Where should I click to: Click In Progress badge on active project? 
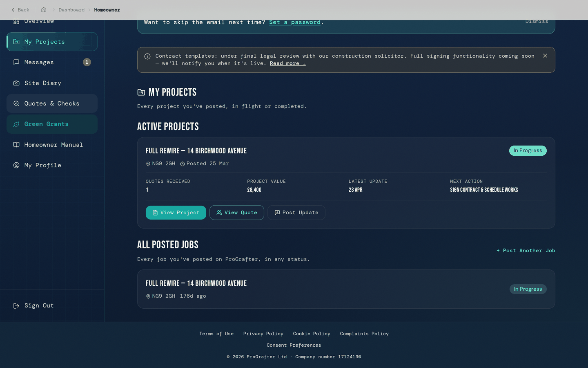[528, 150]
